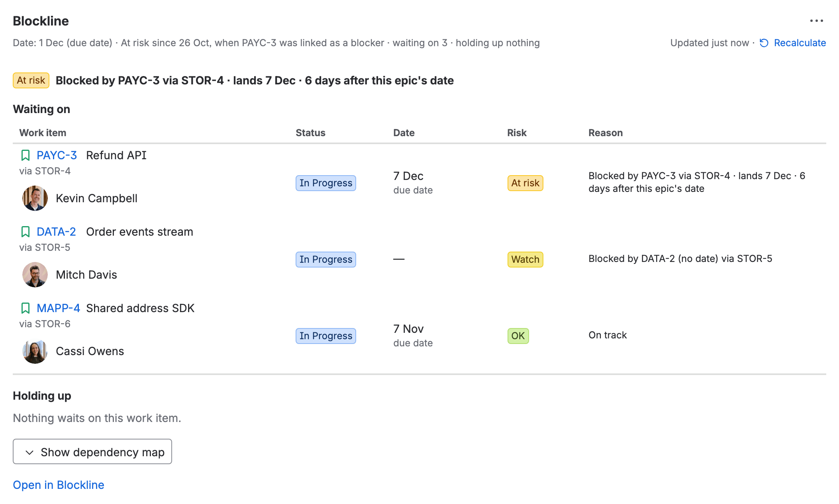Click the Risk column header

pyautogui.click(x=517, y=133)
